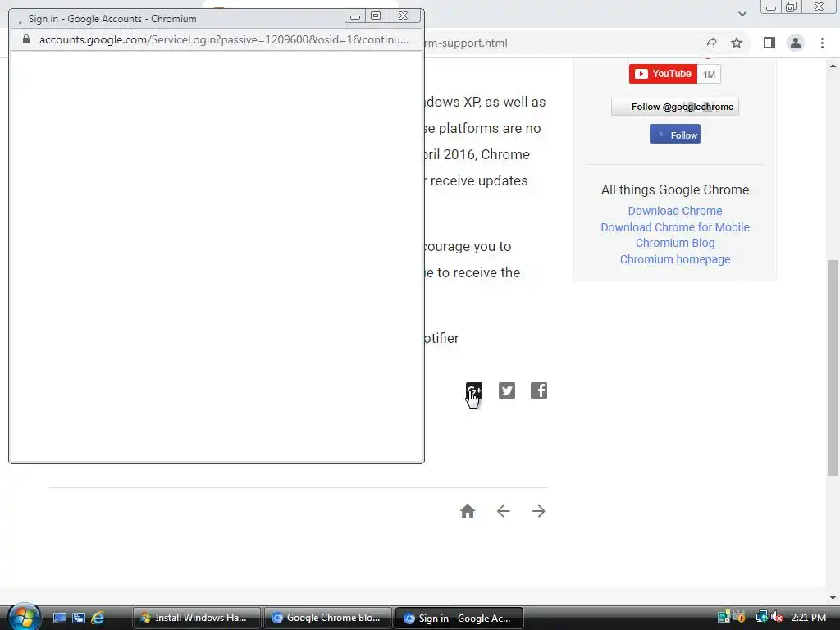The height and width of the screenshot is (630, 840).
Task: Open Chromium three-dot menu
Action: click(822, 43)
